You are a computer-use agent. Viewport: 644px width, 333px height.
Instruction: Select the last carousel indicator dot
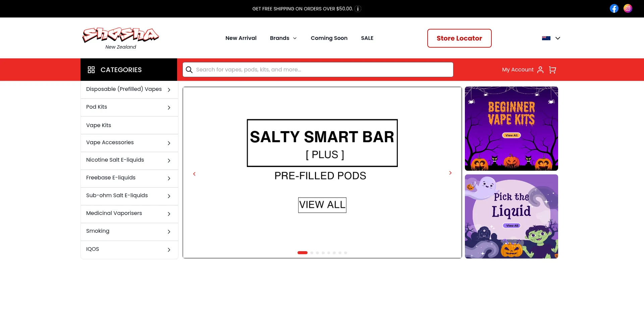(345, 253)
